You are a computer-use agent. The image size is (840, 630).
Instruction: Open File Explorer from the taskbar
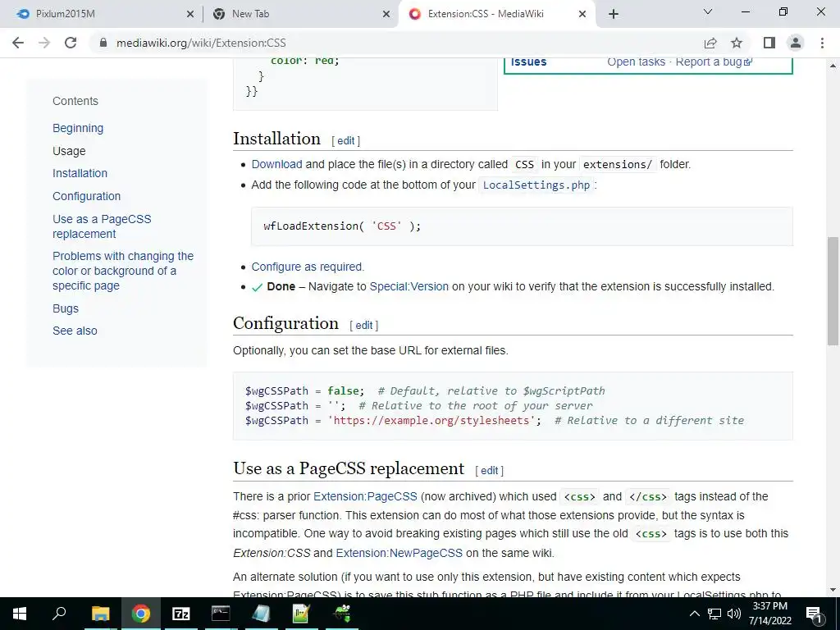[x=100, y=614]
